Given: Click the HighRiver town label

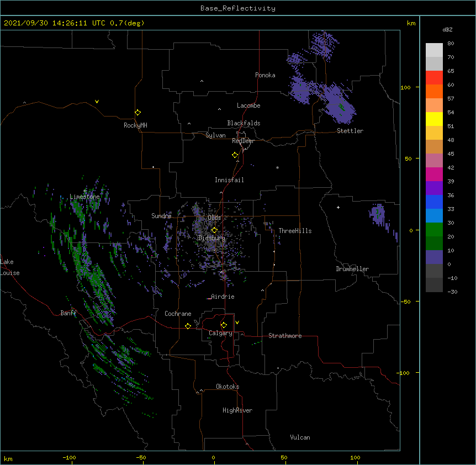Looking at the screenshot, I should [237, 410].
